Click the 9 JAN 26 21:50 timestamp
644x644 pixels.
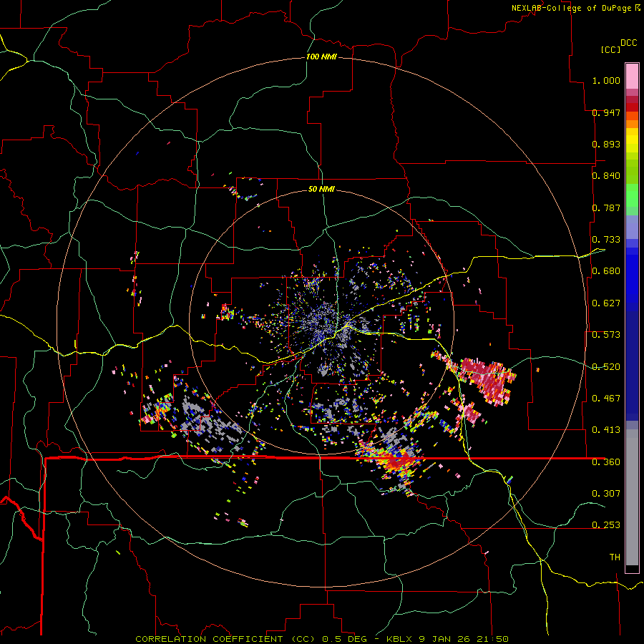464,639
